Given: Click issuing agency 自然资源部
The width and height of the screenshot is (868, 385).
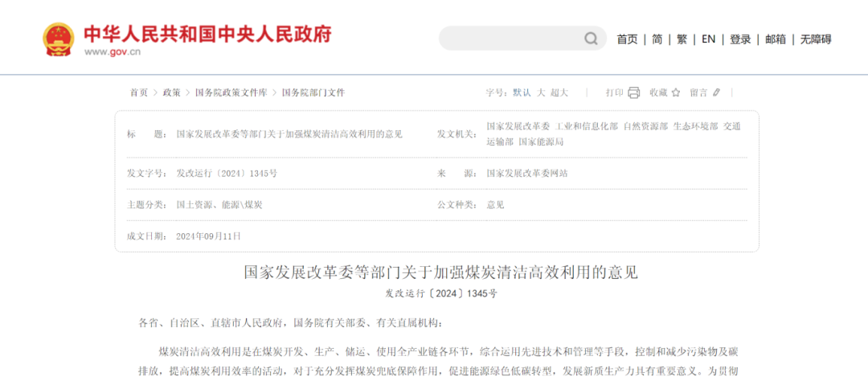Looking at the screenshot, I should coord(646,126).
